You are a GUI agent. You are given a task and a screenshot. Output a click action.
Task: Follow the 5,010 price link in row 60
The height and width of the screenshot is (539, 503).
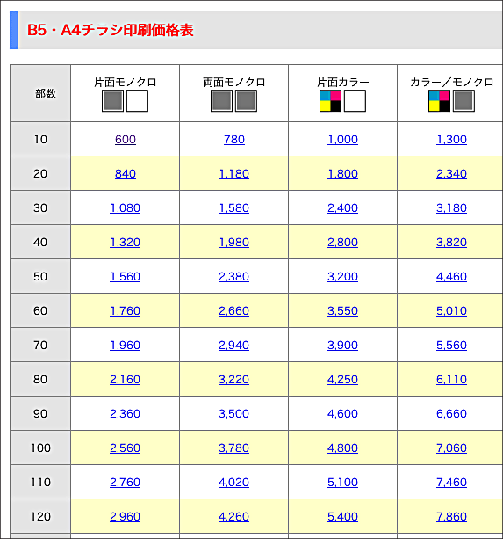451,311
